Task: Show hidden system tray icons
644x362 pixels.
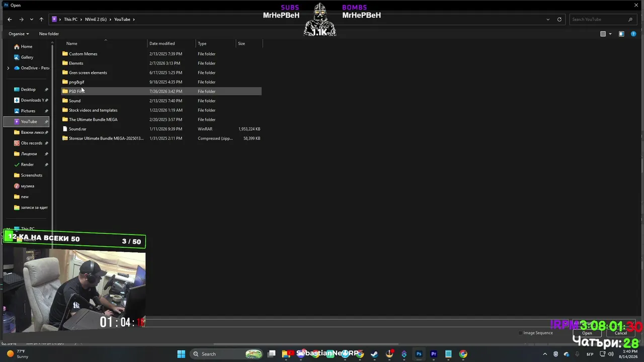Action: pyautogui.click(x=545, y=354)
